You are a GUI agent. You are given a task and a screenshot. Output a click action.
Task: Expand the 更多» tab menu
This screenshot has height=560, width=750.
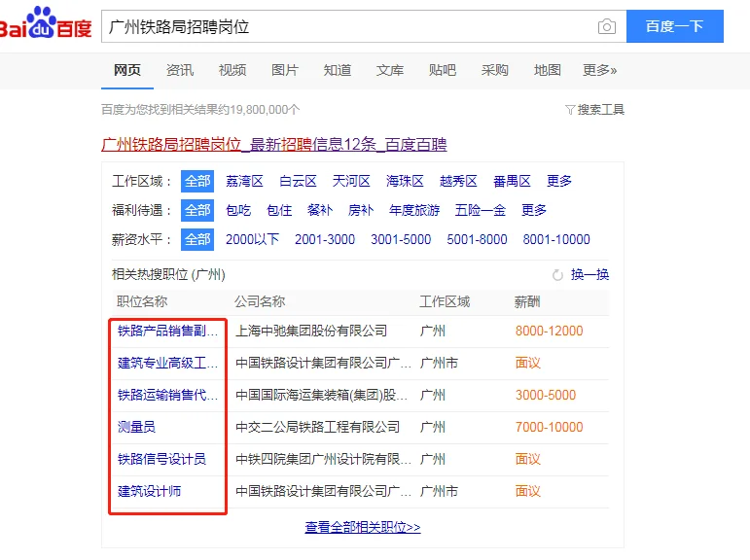600,70
